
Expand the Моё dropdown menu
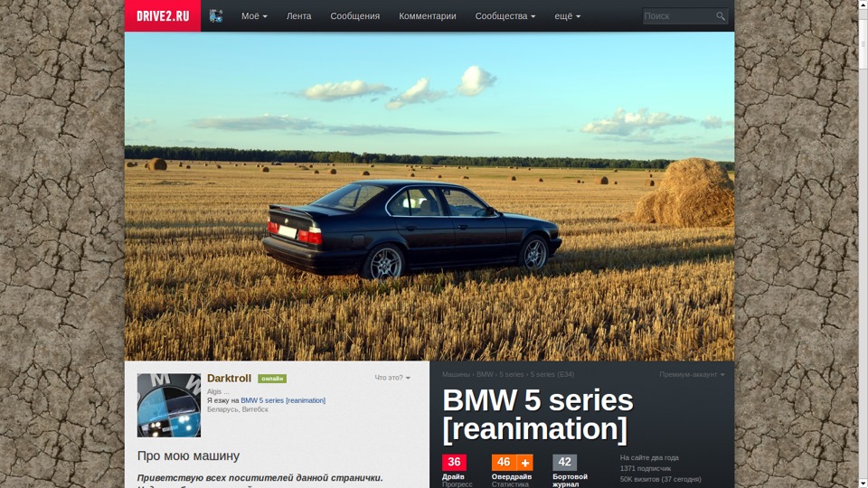pyautogui.click(x=254, y=16)
